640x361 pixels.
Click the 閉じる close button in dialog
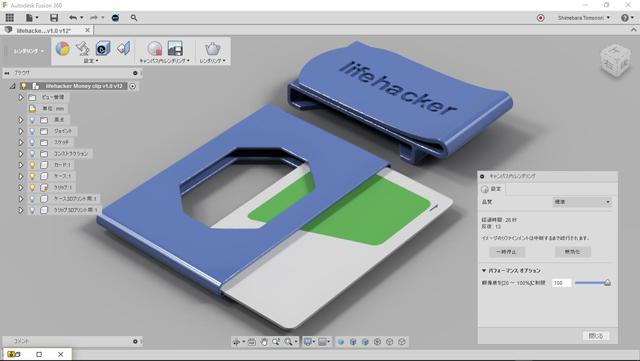[596, 336]
